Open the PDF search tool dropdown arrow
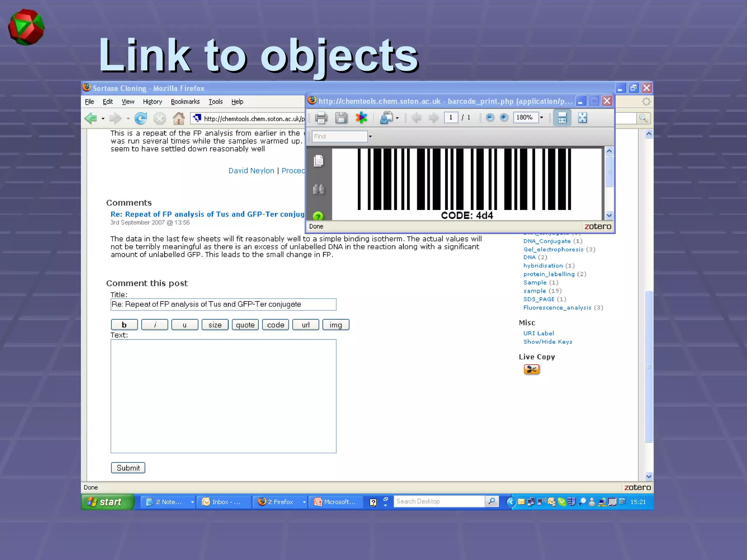 pyautogui.click(x=397, y=118)
